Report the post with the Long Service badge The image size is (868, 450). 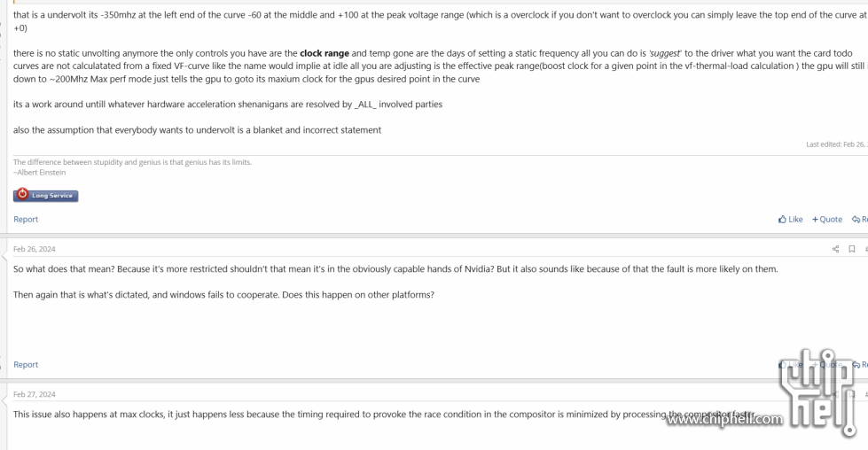pos(26,220)
